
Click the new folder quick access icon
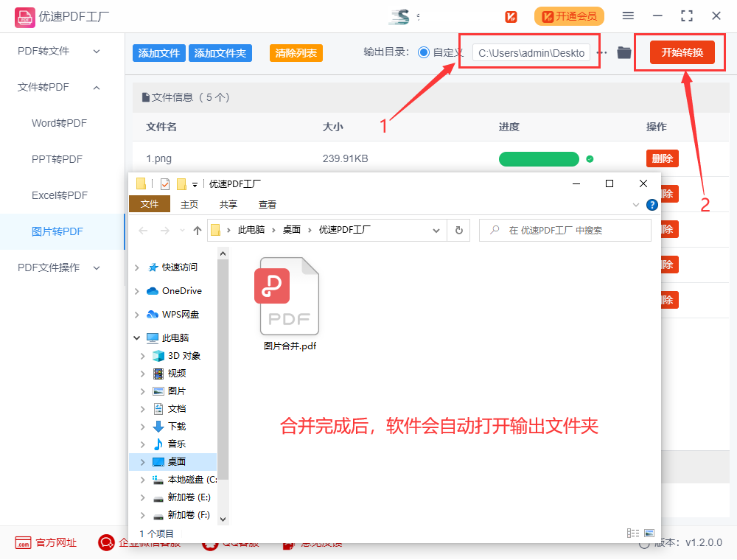point(181,184)
